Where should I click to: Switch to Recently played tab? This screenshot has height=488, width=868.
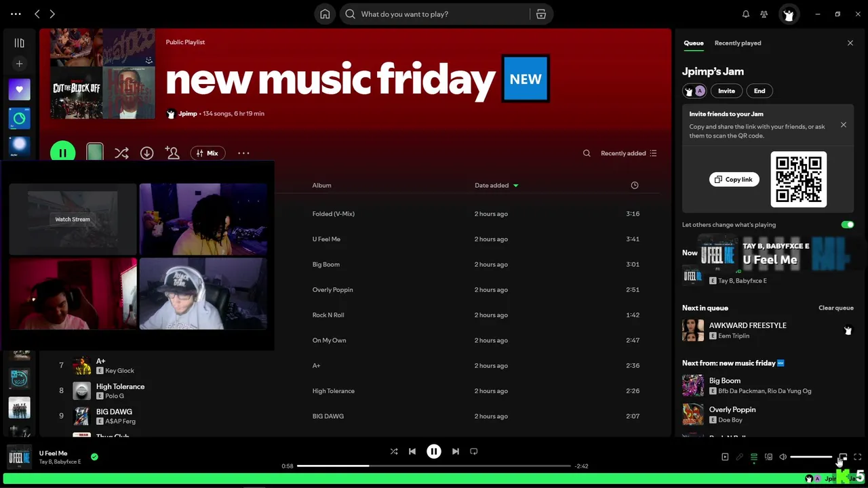(x=738, y=43)
